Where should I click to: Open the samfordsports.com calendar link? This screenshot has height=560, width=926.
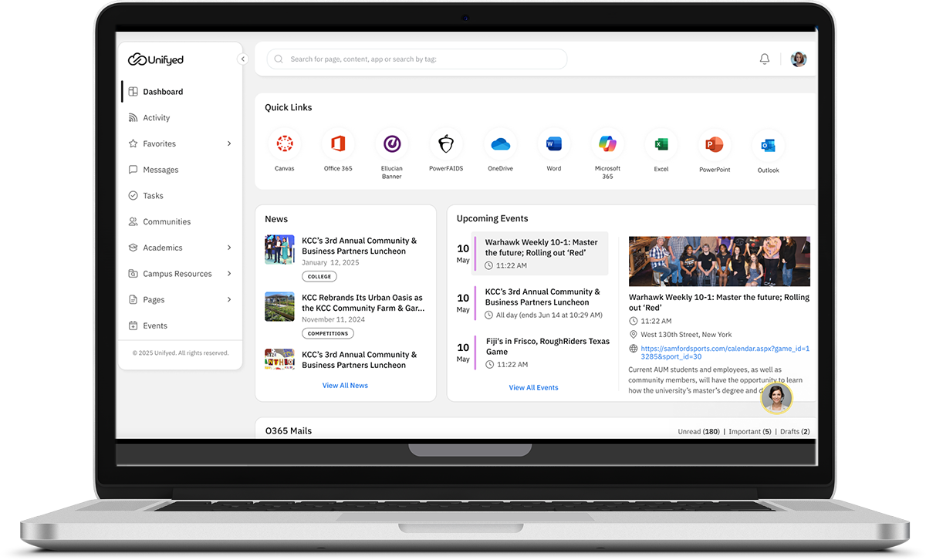[725, 353]
